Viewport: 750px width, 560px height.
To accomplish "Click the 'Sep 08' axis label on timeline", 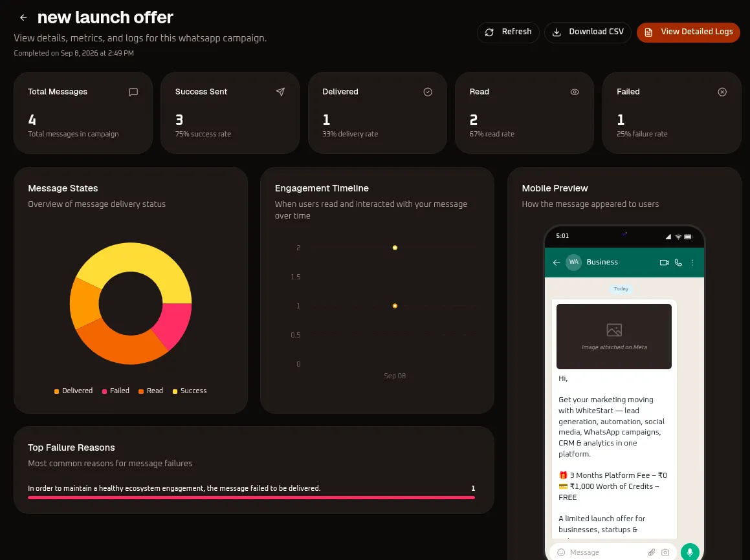I will coord(395,376).
